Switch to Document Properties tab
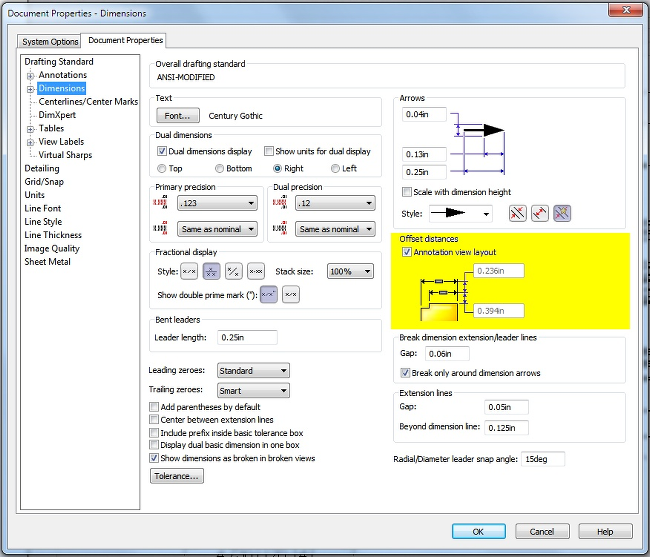 125,40
